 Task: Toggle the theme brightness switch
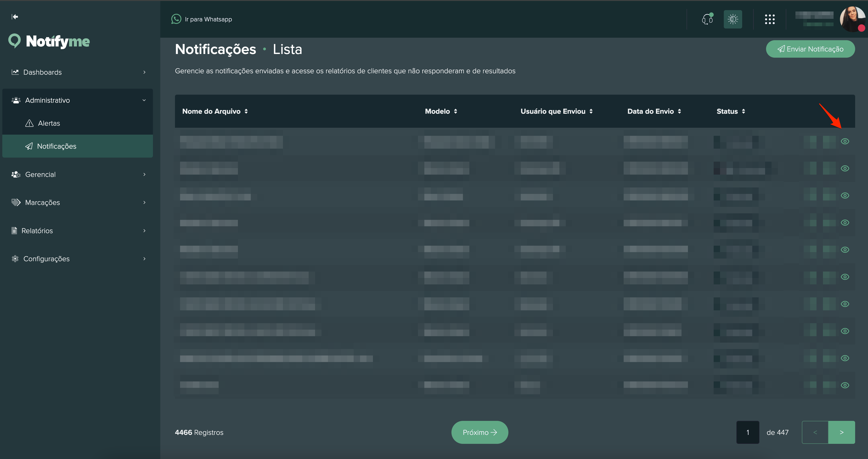tap(733, 19)
